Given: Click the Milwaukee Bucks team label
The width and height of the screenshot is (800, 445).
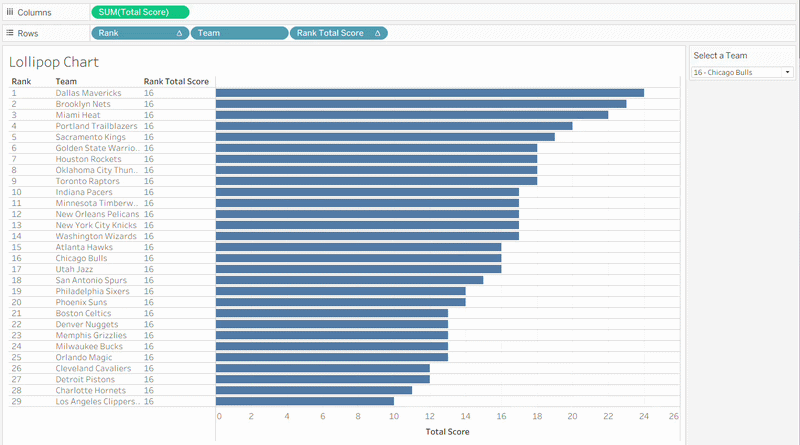Looking at the screenshot, I should 89,347.
